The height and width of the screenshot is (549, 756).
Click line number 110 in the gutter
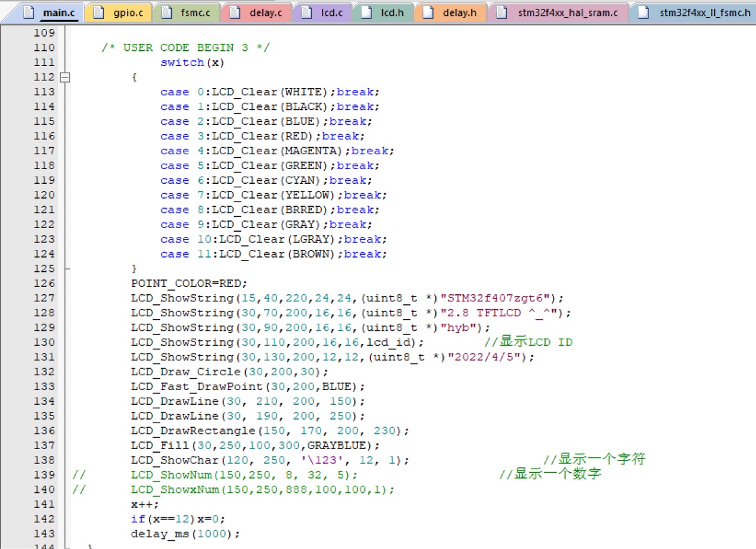coord(45,48)
